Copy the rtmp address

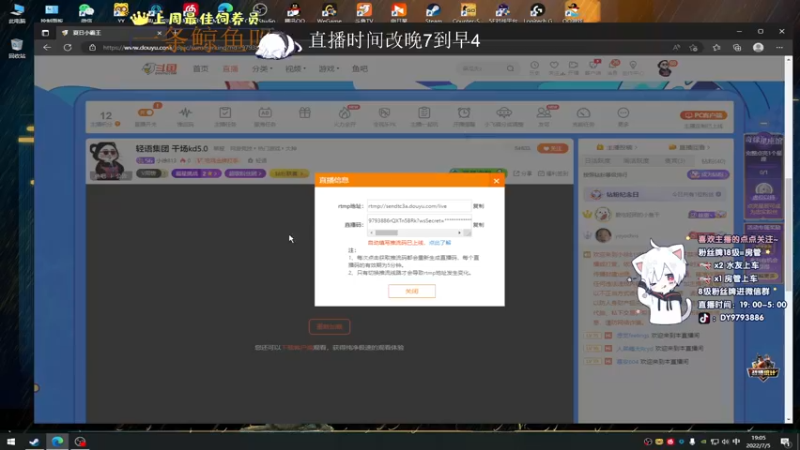(x=478, y=206)
